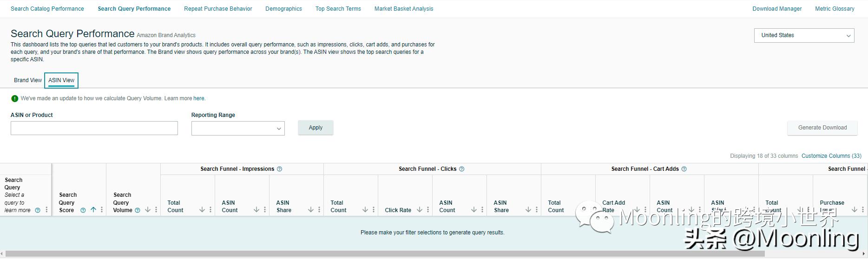Open the Top Search Terms tab

click(x=338, y=9)
